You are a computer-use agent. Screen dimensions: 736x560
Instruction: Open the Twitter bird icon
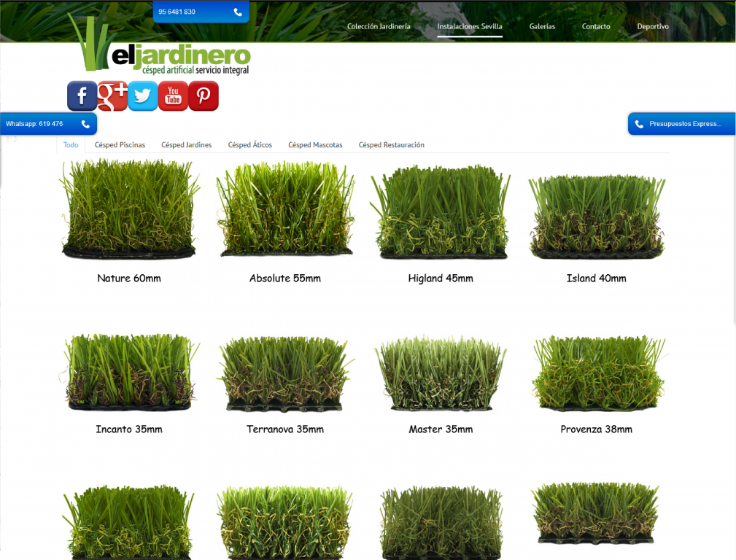(143, 96)
